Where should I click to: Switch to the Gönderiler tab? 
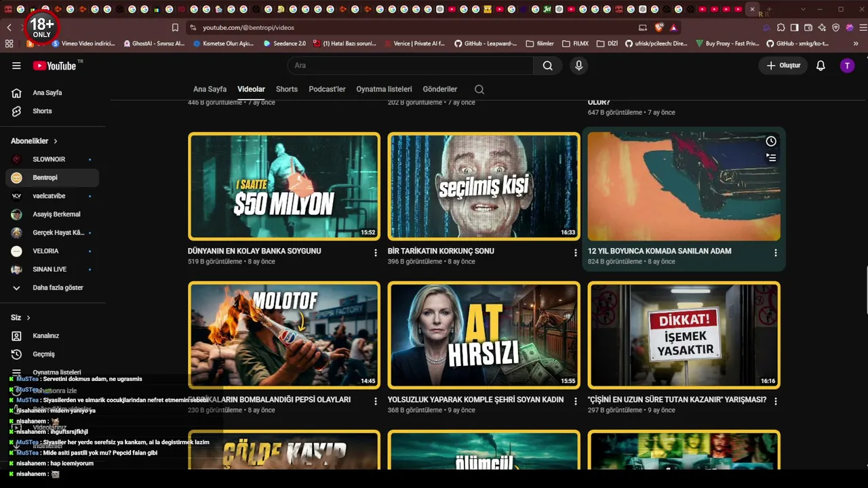440,89
